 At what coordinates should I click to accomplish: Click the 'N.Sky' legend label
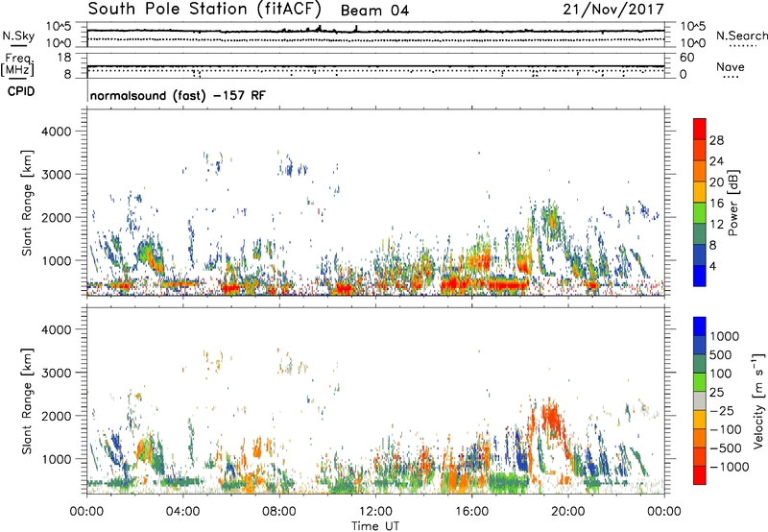[18, 36]
